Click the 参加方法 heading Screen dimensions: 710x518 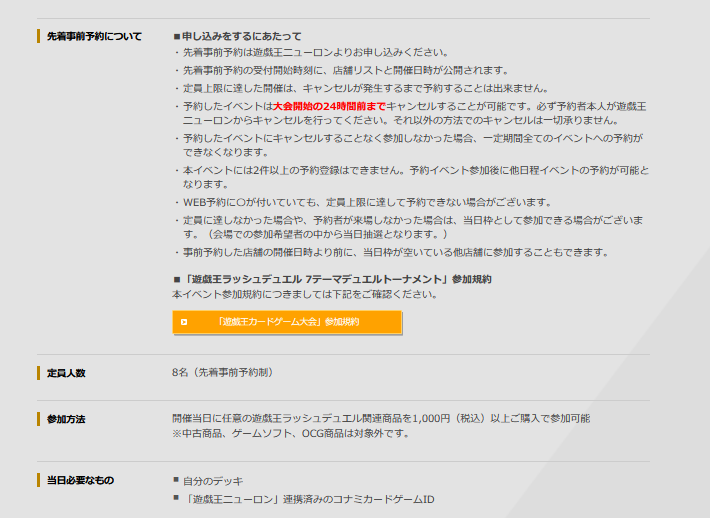(66, 419)
